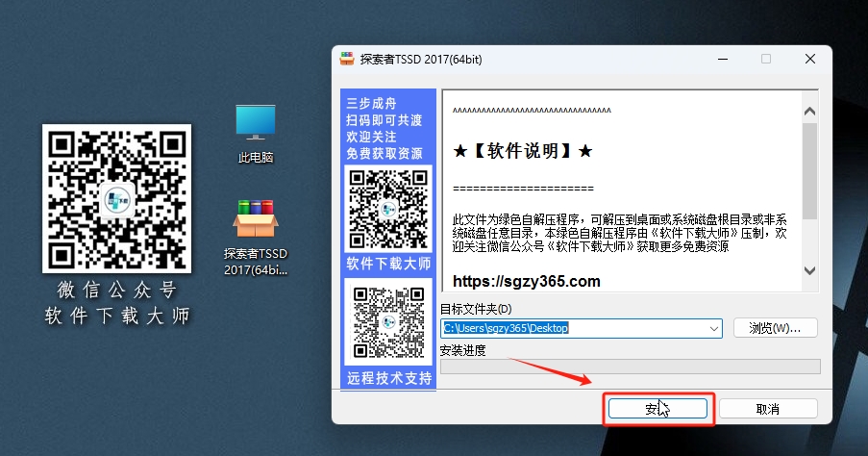Click the large WeChat QR code on the desktop
The height and width of the screenshot is (456, 868).
click(117, 198)
